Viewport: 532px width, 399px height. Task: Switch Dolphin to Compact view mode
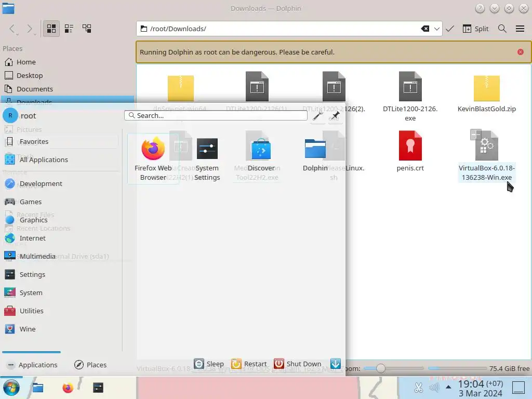(69, 29)
